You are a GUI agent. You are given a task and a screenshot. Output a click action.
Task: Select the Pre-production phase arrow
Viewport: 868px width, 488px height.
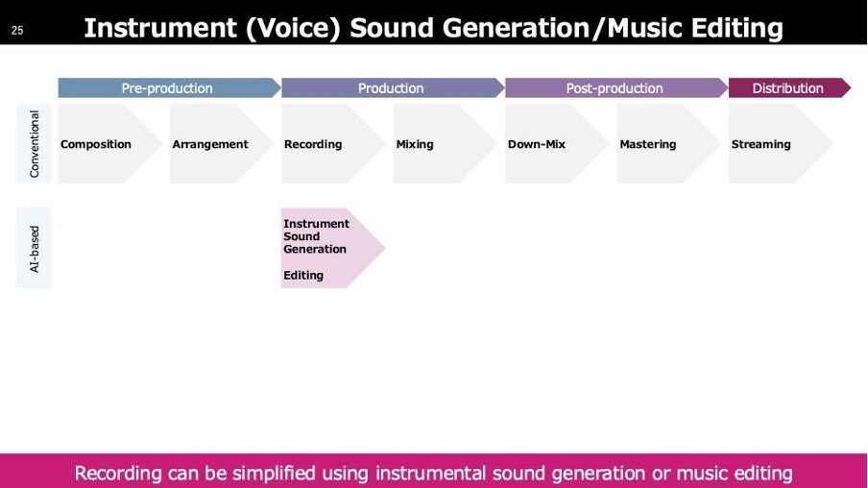[169, 88]
